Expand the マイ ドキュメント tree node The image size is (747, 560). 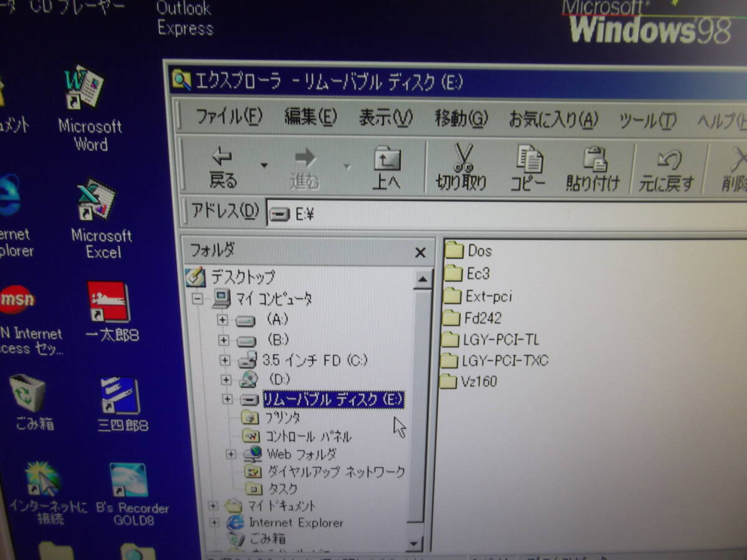pyautogui.click(x=214, y=505)
